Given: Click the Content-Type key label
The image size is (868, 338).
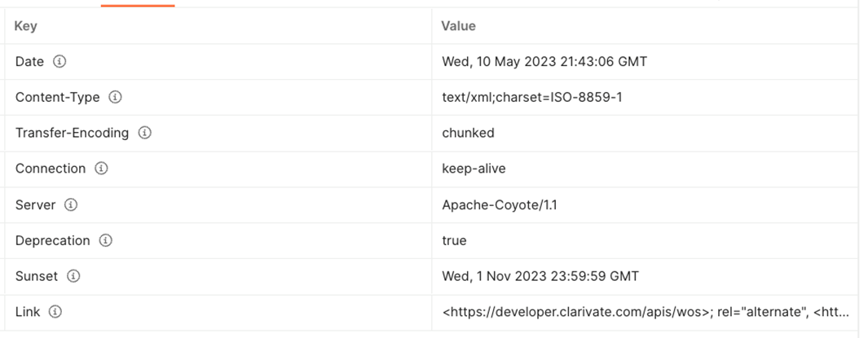Looking at the screenshot, I should click(x=58, y=98).
